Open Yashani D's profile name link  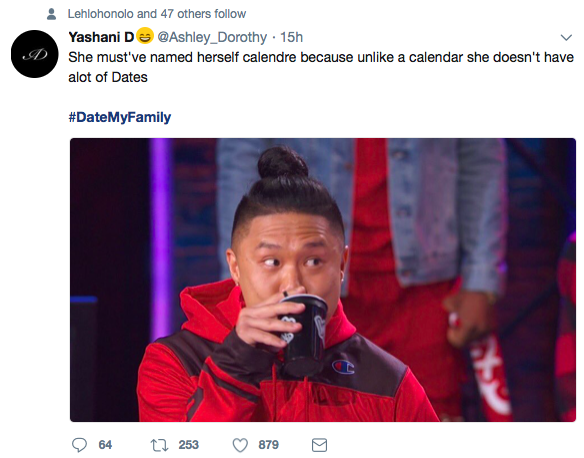(x=101, y=37)
